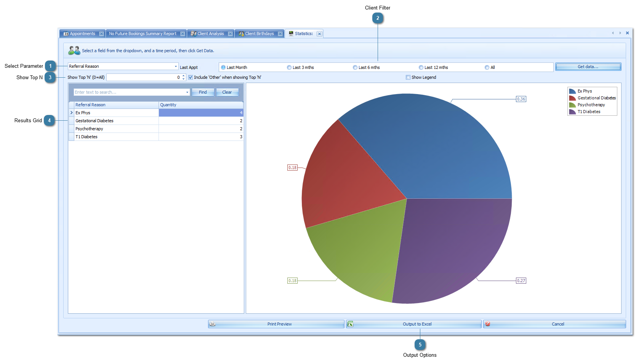Select the Last Month radio button
The image size is (636, 364).
pos(223,67)
